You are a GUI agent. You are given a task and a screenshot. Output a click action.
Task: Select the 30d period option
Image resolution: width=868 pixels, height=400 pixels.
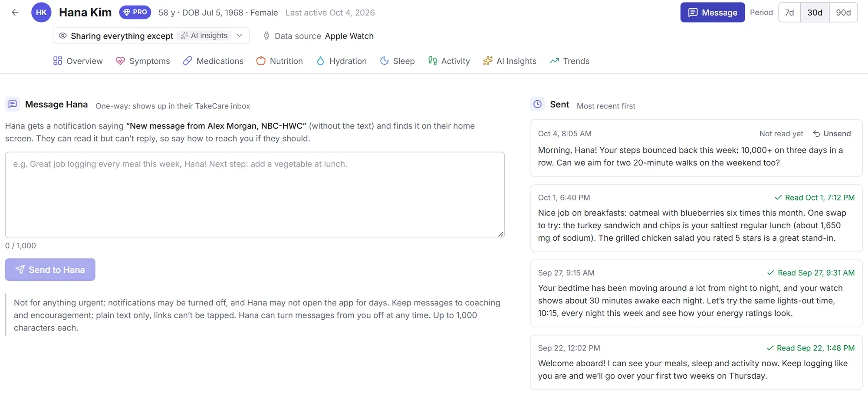[x=815, y=12]
